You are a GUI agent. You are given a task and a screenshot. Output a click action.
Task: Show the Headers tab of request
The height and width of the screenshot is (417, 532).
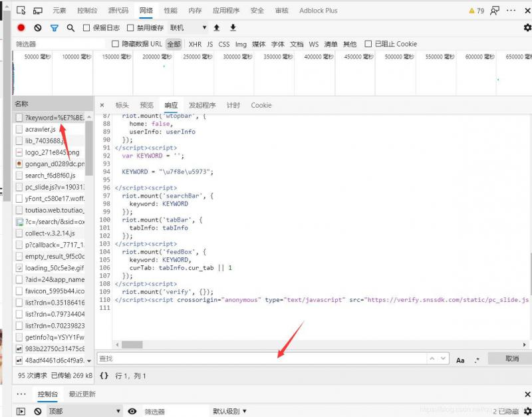tap(122, 105)
